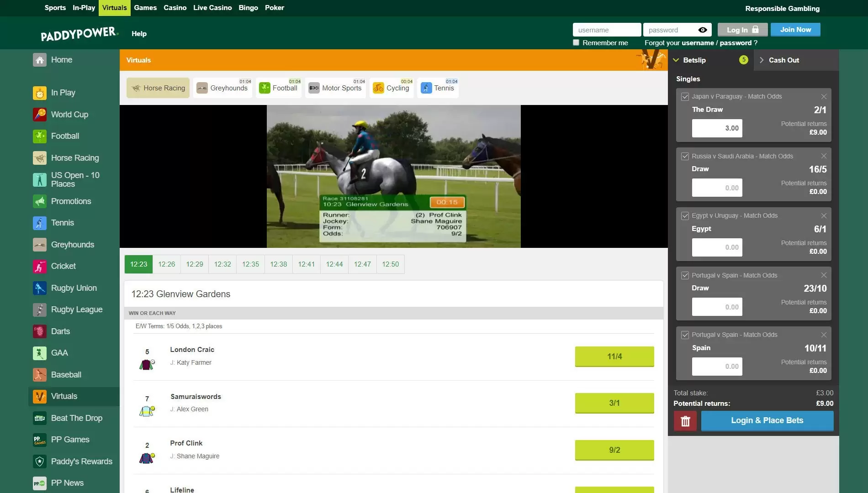Open the In Play stopwatch icon
Viewport: 868px width, 493px height.
(40, 93)
